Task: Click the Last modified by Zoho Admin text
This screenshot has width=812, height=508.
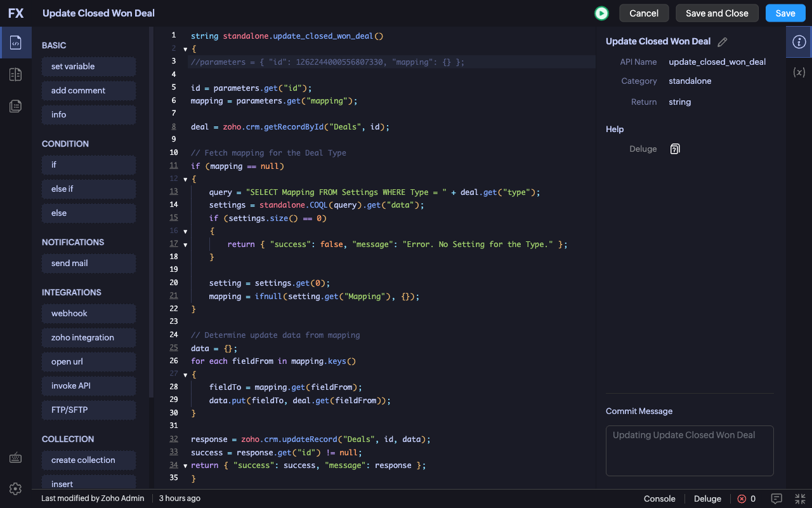Action: click(x=93, y=498)
